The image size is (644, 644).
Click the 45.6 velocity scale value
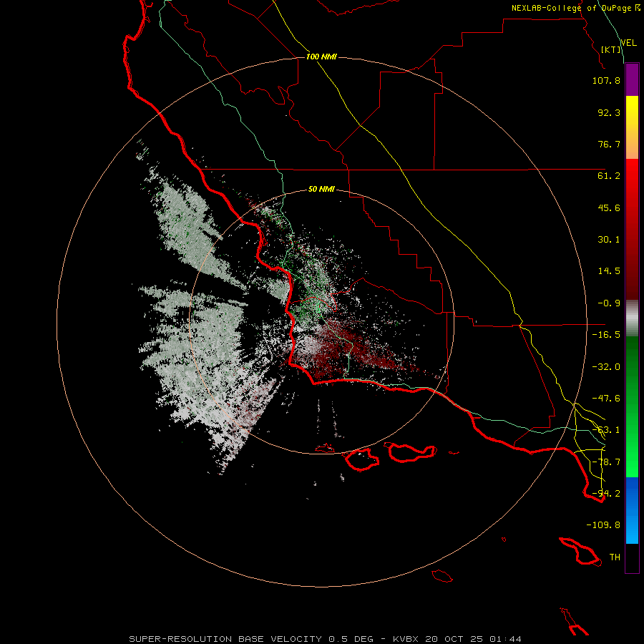click(x=609, y=208)
